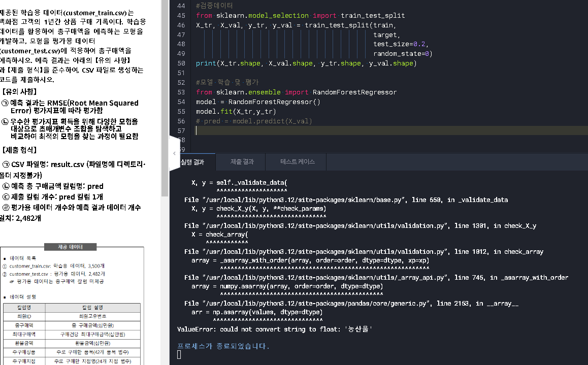Click the pandas/core/generic.py traceback line

point(351,303)
